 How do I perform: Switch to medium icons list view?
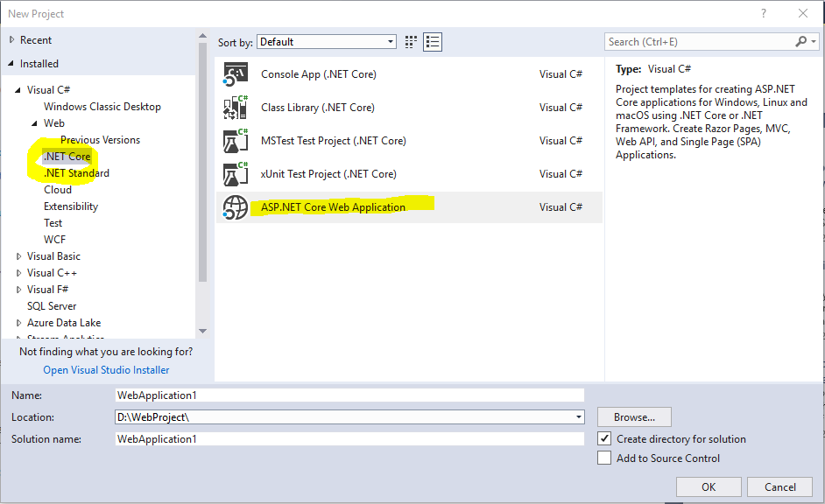tap(433, 42)
